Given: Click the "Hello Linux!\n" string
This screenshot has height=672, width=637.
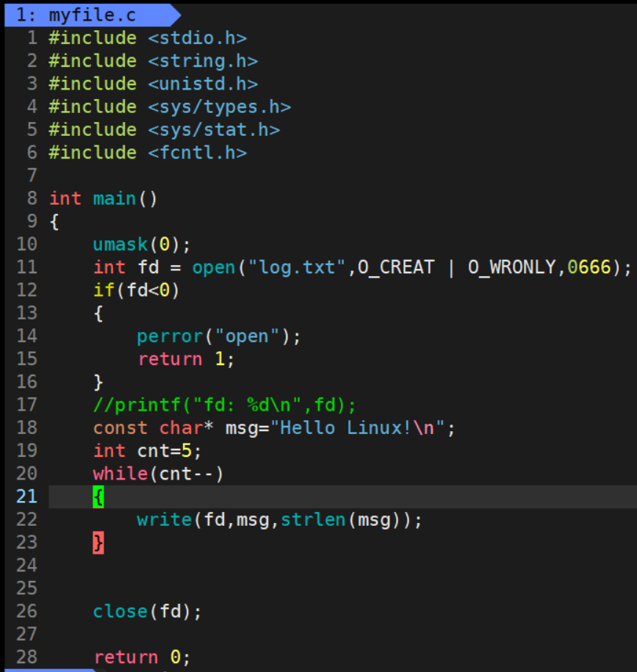Looking at the screenshot, I should (x=357, y=428).
